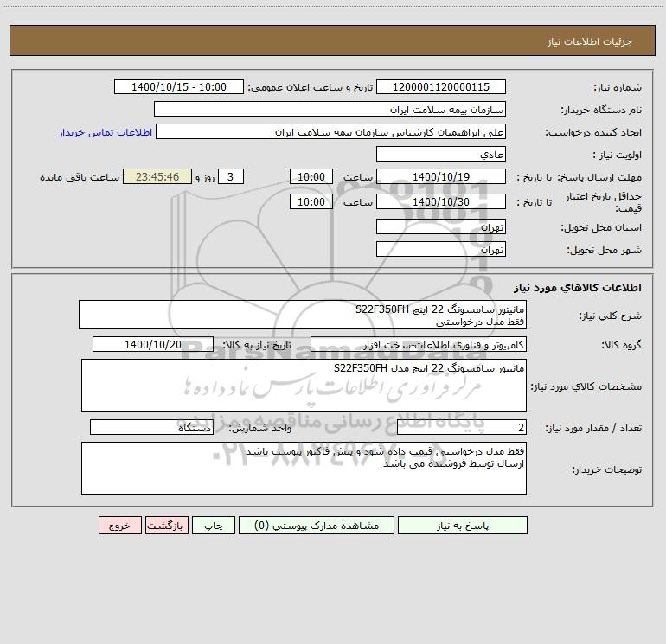Click the response deadline time field 10:00
The image size is (666, 644).
311,176
